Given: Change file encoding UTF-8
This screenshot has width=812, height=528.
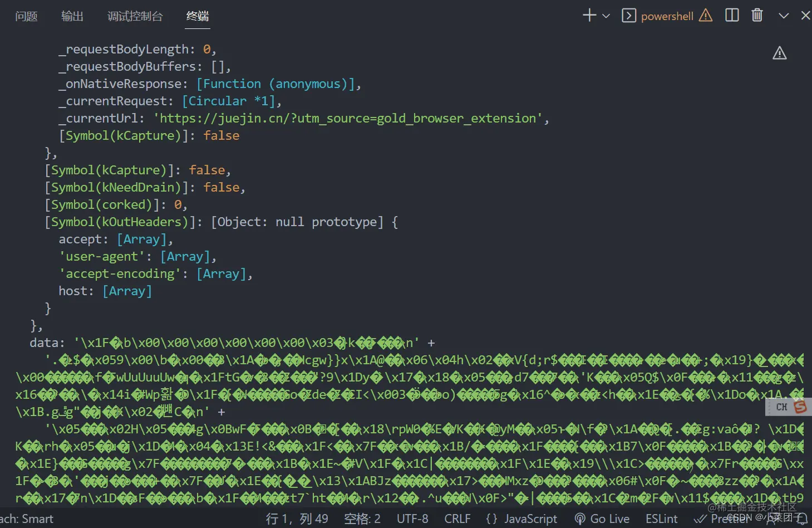Looking at the screenshot, I should click(412, 519).
